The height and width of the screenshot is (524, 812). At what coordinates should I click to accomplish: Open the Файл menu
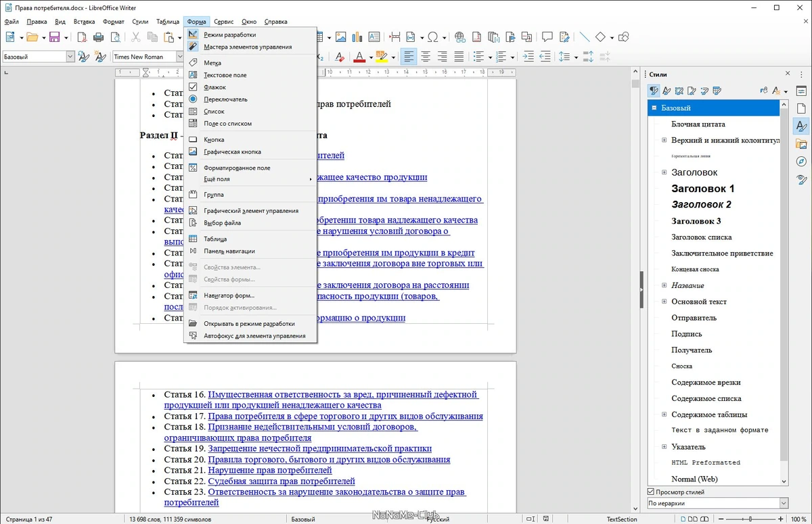click(11, 22)
